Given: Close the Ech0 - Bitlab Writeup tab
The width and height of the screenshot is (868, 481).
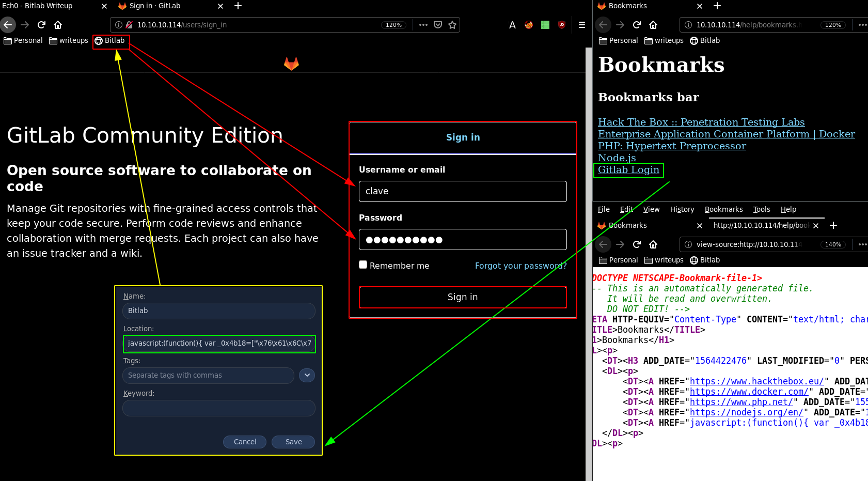Looking at the screenshot, I should coord(104,6).
